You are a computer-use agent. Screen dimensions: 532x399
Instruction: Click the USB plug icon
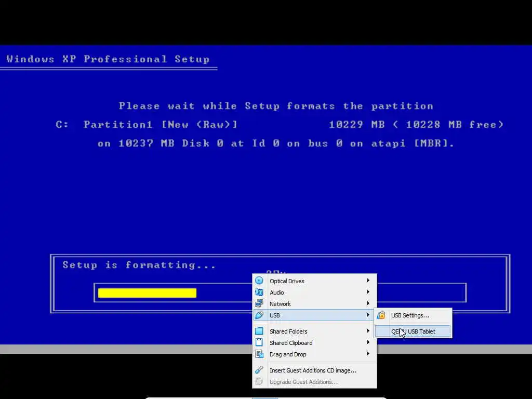pyautogui.click(x=259, y=315)
